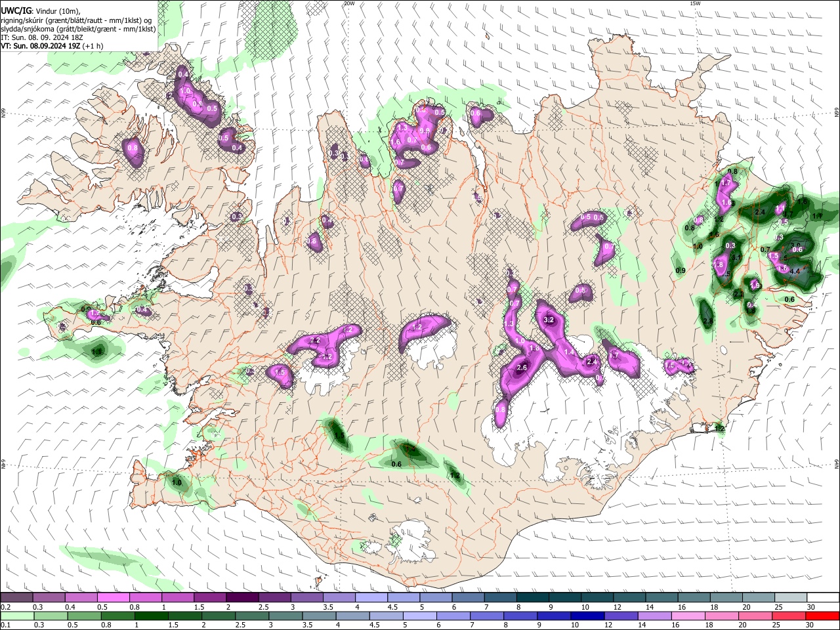
Task: Click the deep blue swatch between 10 and 12
Action: point(588,616)
